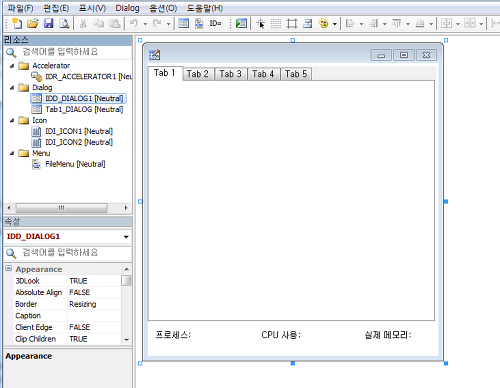The height and width of the screenshot is (388, 500).
Task: Select the pointer selection tool icon
Action: click(260, 23)
